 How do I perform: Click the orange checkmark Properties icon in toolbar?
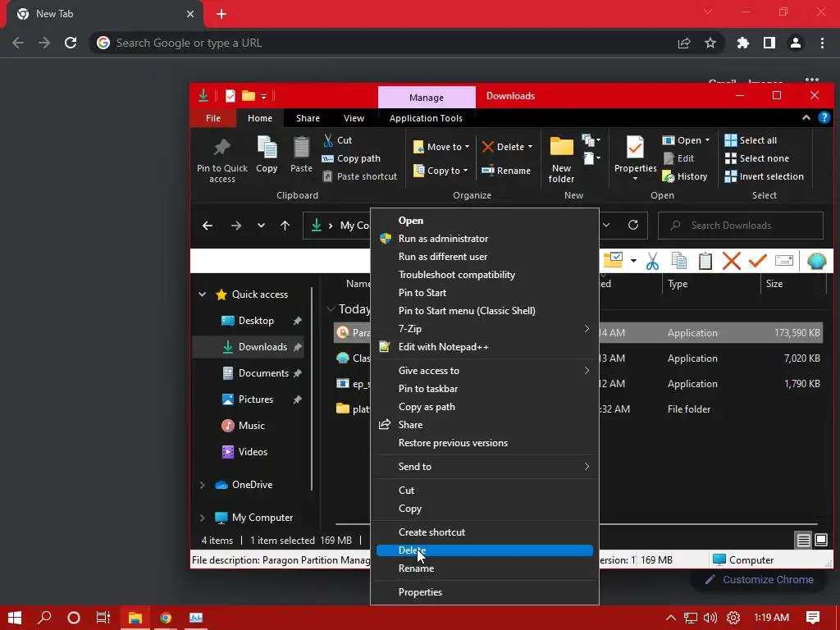click(757, 261)
